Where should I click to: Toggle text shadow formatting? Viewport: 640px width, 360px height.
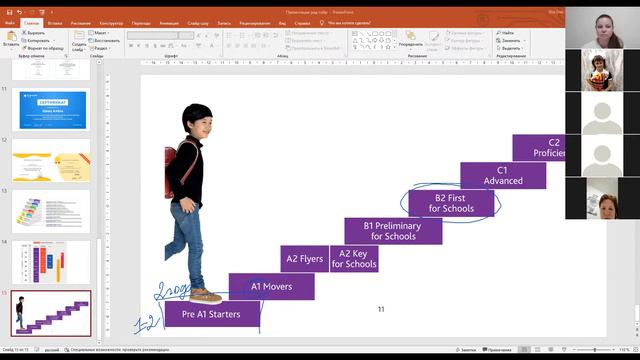coord(155,46)
